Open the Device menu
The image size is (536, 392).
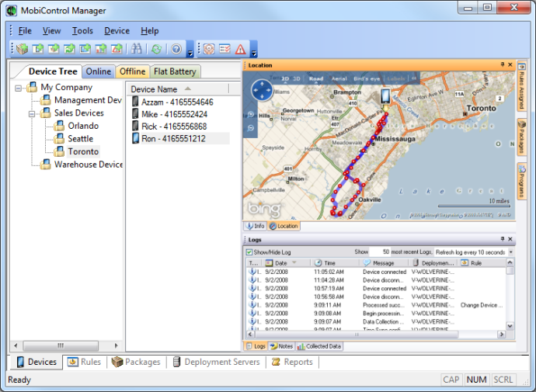pos(117,31)
